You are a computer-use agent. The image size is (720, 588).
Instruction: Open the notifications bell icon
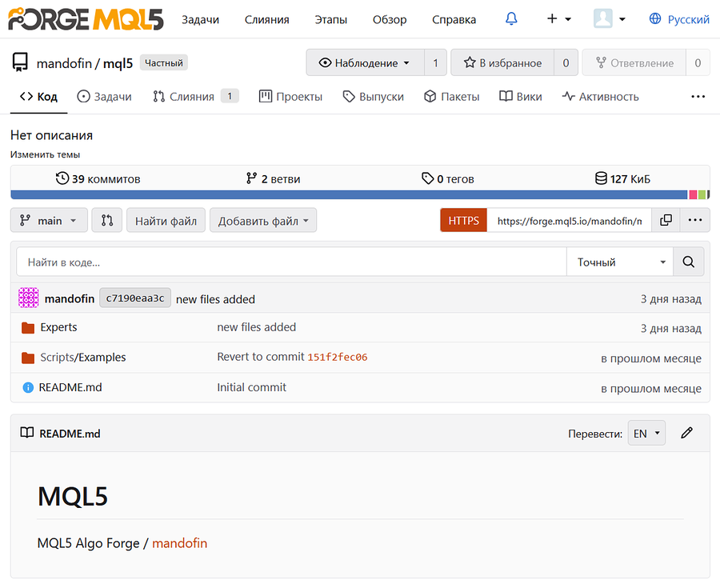pyautogui.click(x=511, y=19)
